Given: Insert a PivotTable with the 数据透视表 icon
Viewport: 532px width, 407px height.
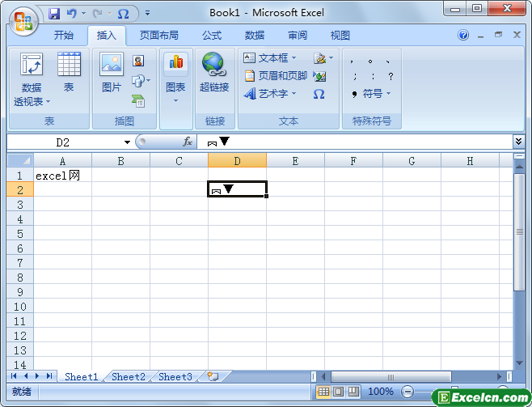Looking at the screenshot, I should point(32,79).
